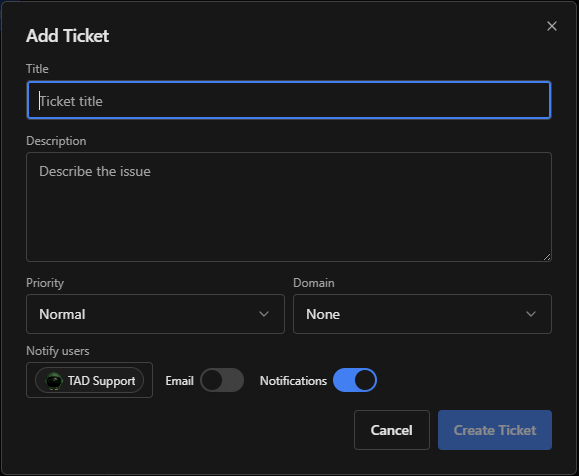Click the TAD Support avatar icon
Image resolution: width=579 pixels, height=476 pixels.
pos(54,381)
